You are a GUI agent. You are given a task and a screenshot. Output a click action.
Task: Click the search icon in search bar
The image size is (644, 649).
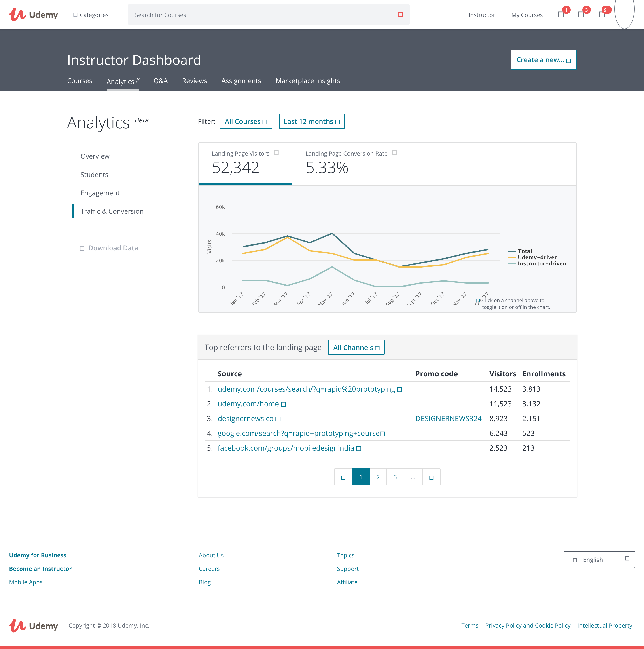(400, 15)
